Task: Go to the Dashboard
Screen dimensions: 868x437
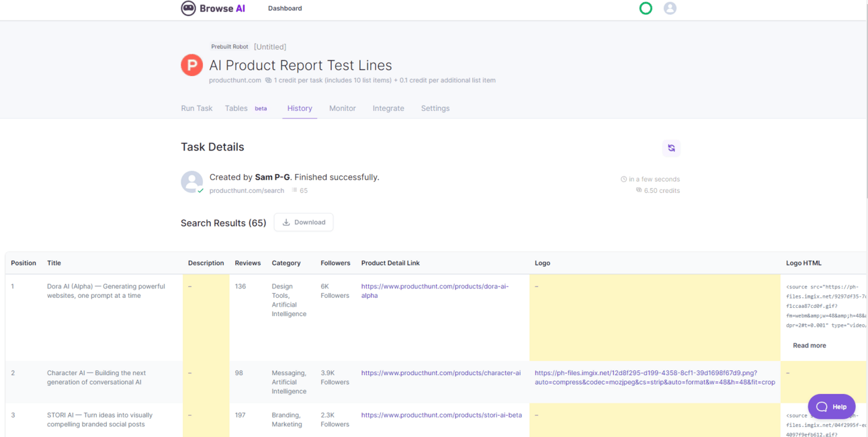Action: pyautogui.click(x=285, y=8)
